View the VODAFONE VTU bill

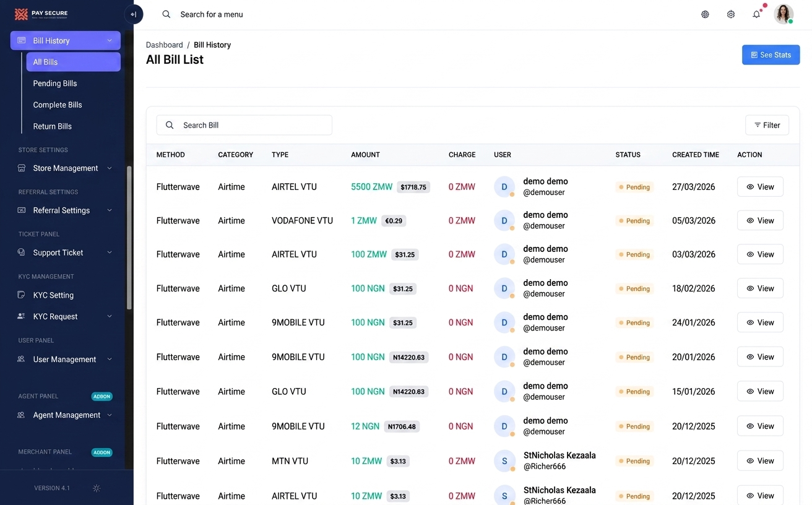click(760, 221)
